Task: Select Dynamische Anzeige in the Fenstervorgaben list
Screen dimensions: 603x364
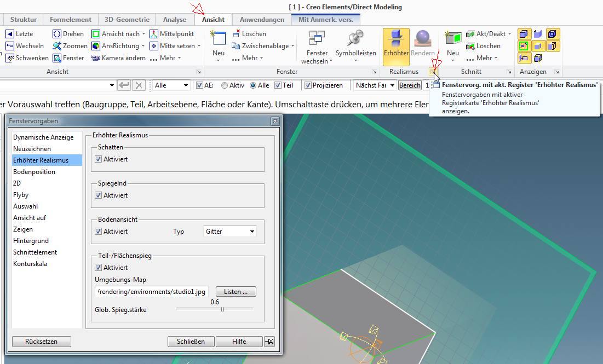Action: (x=47, y=137)
